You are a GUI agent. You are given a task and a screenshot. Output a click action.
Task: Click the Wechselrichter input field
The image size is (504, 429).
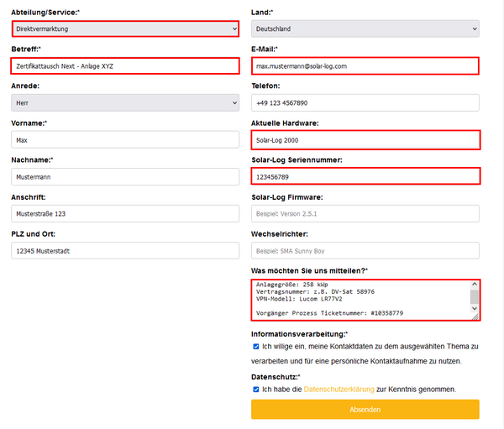[x=365, y=251]
